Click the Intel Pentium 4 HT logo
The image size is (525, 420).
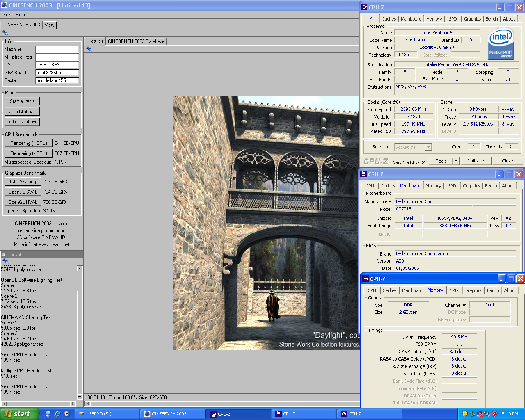[x=501, y=43]
